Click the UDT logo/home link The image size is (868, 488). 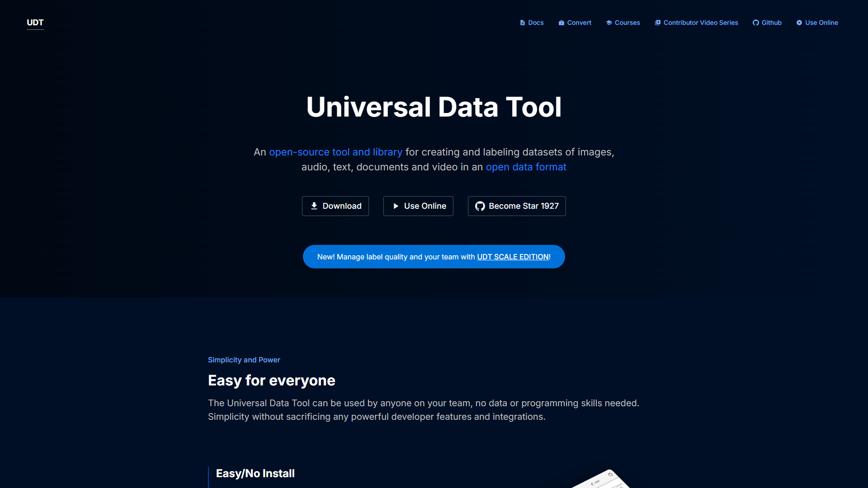(34, 22)
